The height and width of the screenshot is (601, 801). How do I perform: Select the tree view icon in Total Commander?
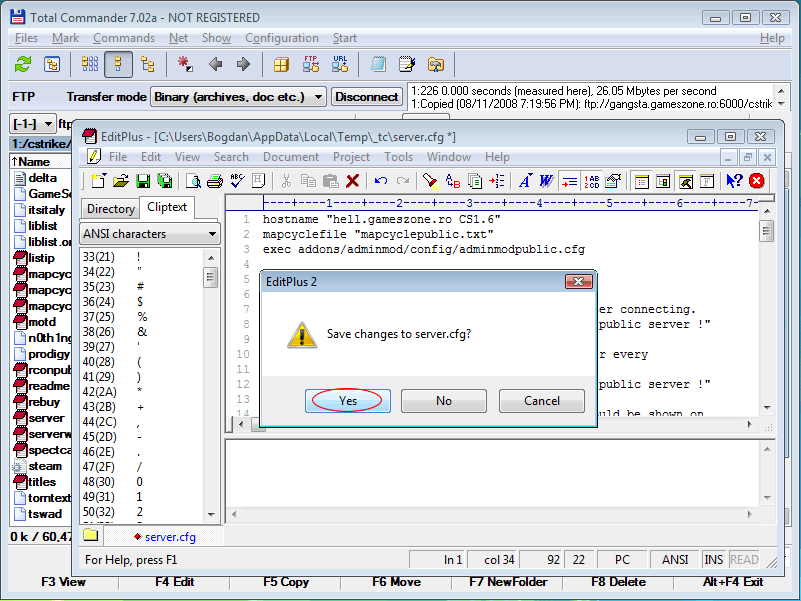tap(147, 64)
